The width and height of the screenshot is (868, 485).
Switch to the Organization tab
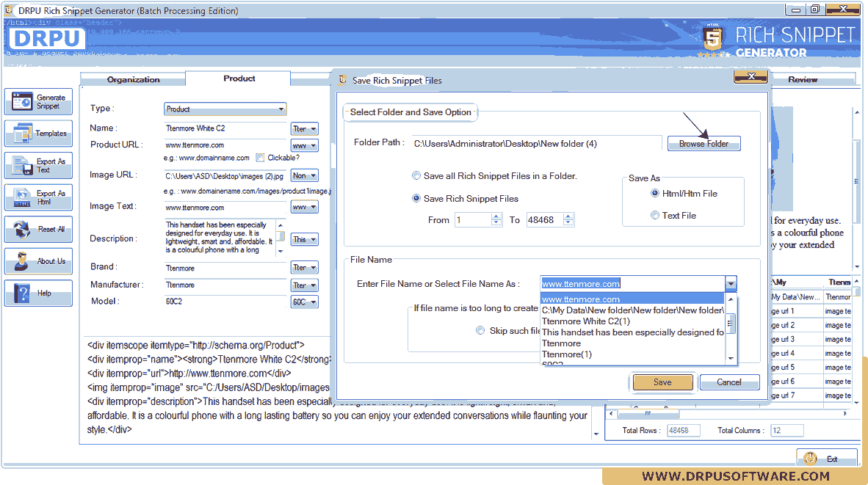point(133,80)
